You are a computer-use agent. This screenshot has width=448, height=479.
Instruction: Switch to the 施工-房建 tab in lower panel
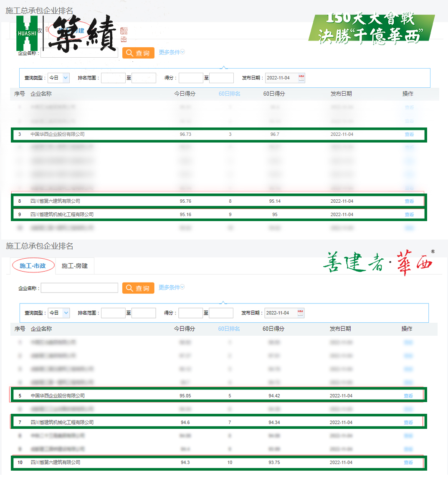click(74, 266)
